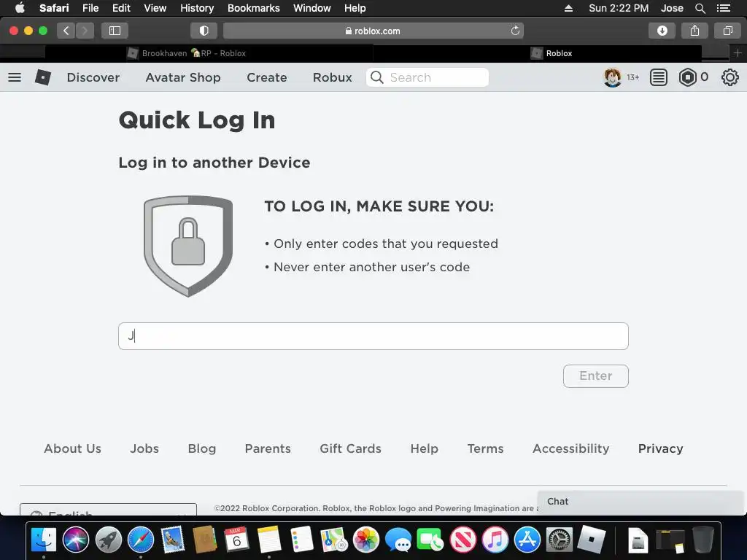Open the File menu
The image size is (747, 560).
click(x=90, y=8)
